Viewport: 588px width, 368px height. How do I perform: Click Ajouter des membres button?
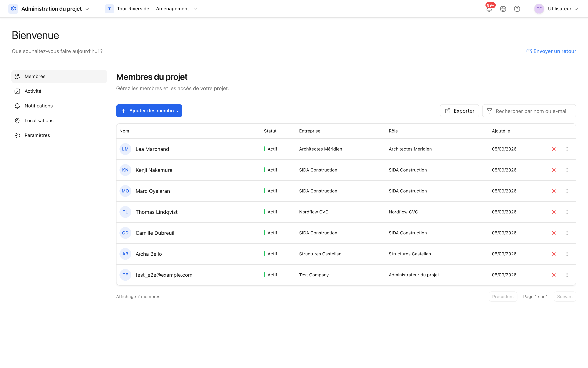click(x=149, y=111)
